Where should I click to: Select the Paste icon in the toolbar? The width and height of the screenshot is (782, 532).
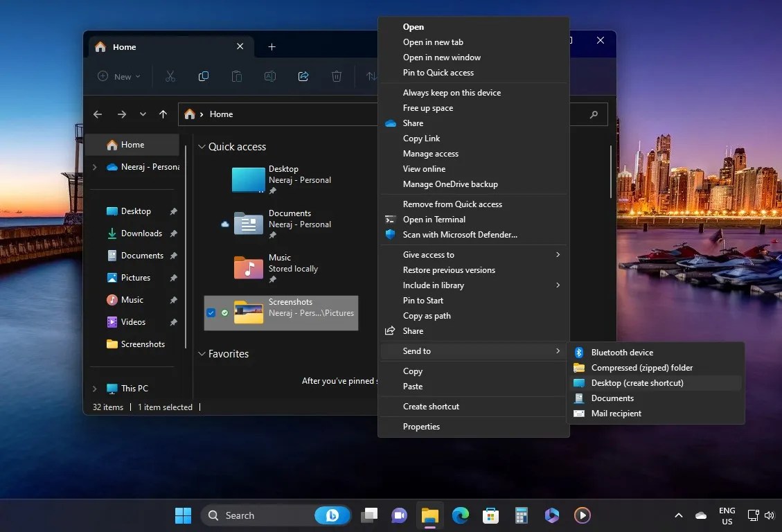coord(236,76)
